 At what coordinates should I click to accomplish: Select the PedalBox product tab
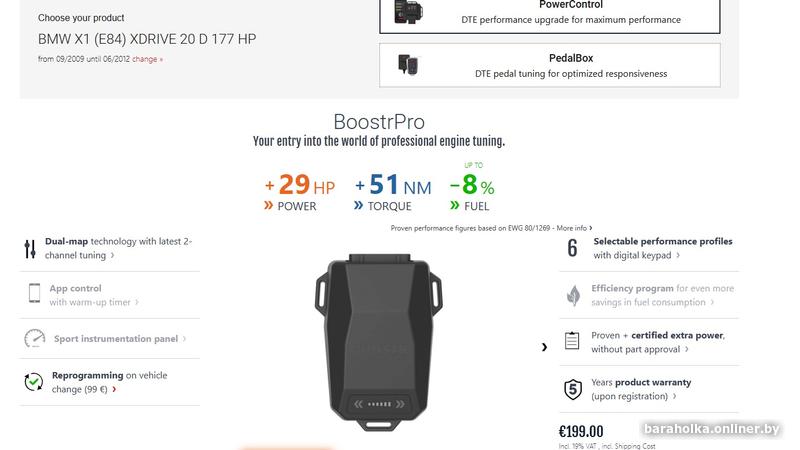point(549,65)
